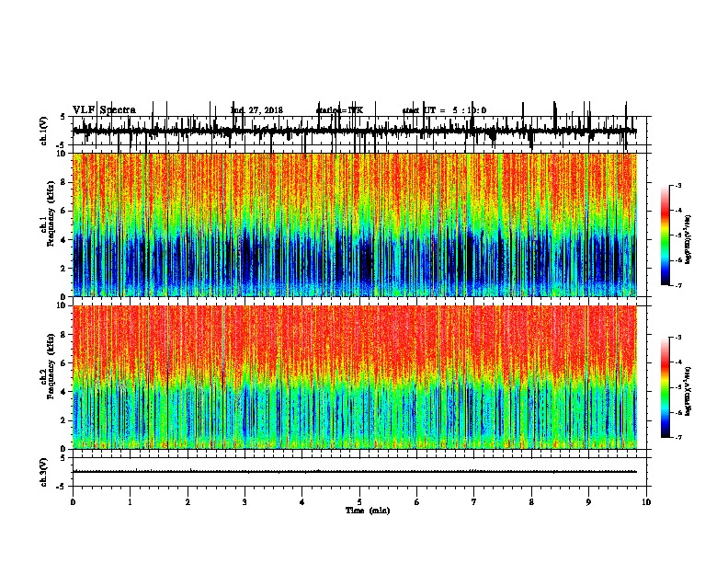This screenshot has width=728, height=563.
Task: Click time axis tick label "1"
Action: pyautogui.click(x=130, y=502)
